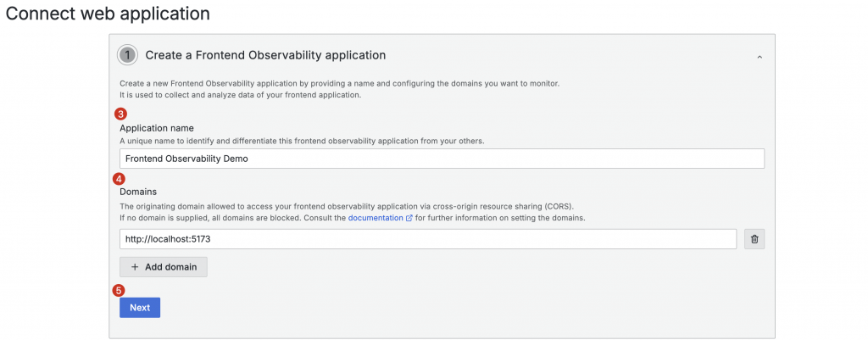Click the Add domain button label
Screen dimensions: 868x340
point(170,267)
